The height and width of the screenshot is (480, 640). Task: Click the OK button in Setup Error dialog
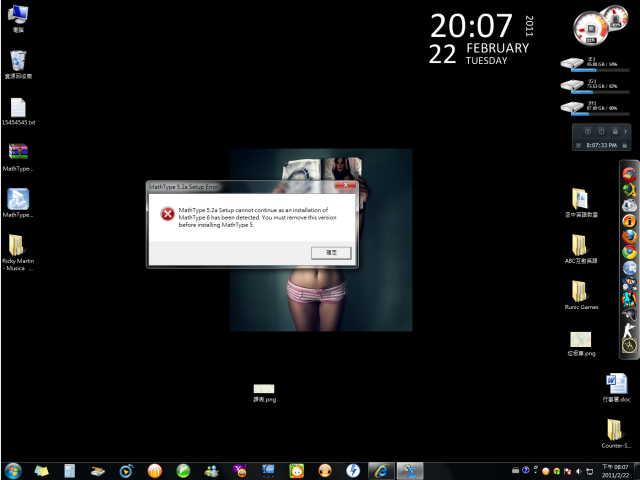331,253
